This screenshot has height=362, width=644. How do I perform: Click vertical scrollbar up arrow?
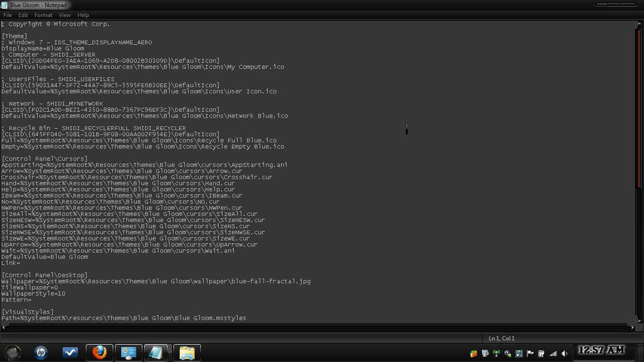(639, 25)
